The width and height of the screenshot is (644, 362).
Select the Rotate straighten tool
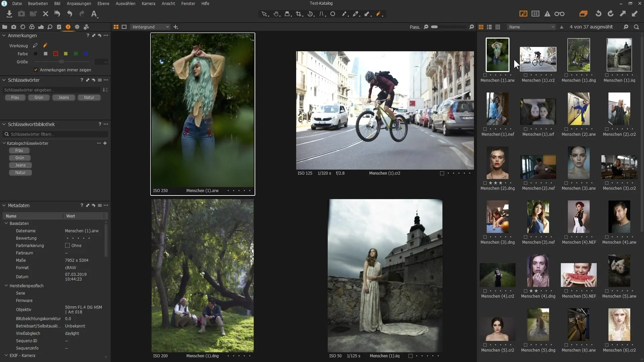point(310,14)
